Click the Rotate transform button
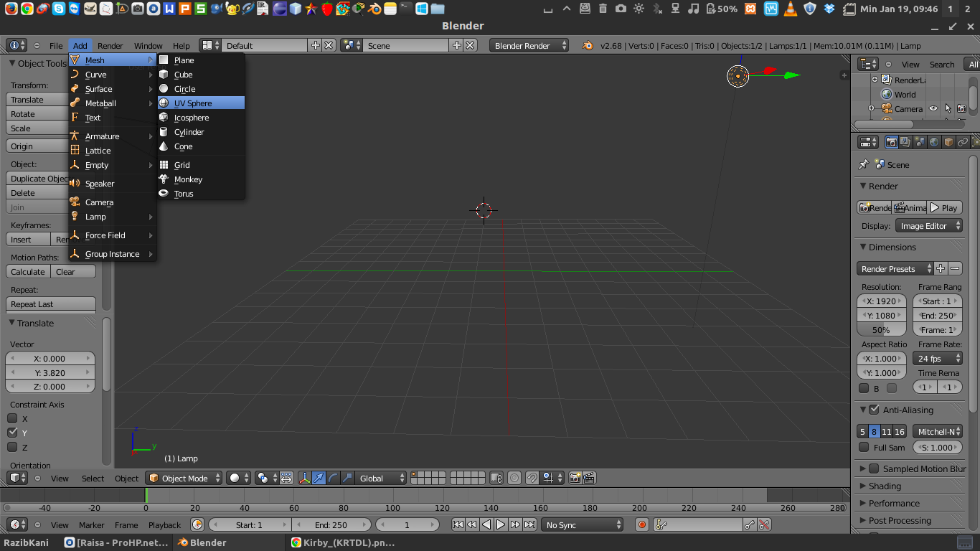This screenshot has height=551, width=980. [37, 114]
